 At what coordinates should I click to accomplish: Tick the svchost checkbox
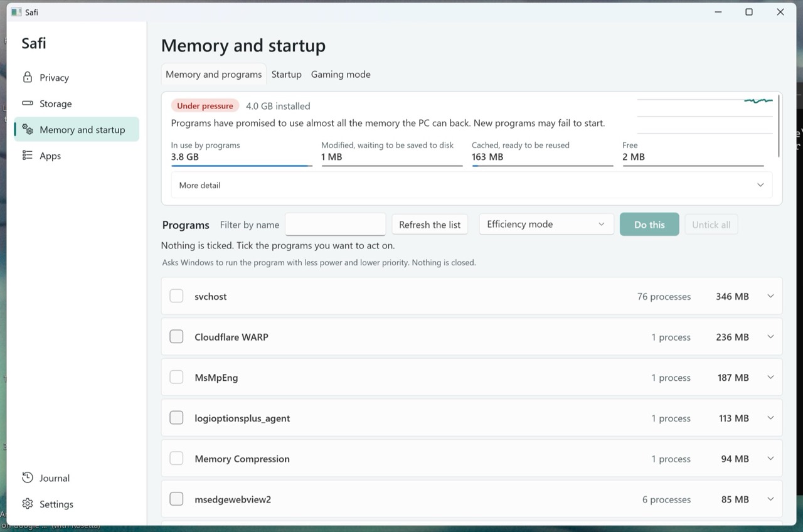[176, 296]
